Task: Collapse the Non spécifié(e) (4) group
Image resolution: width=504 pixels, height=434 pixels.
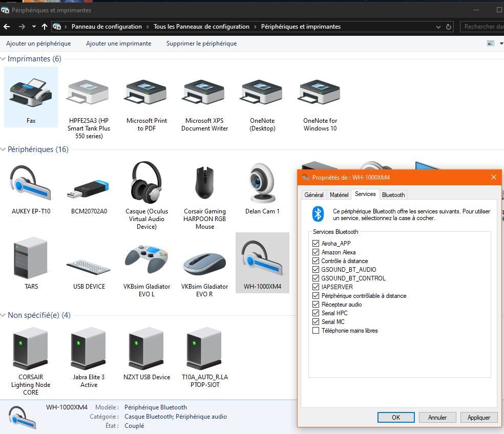Action: coord(3,315)
